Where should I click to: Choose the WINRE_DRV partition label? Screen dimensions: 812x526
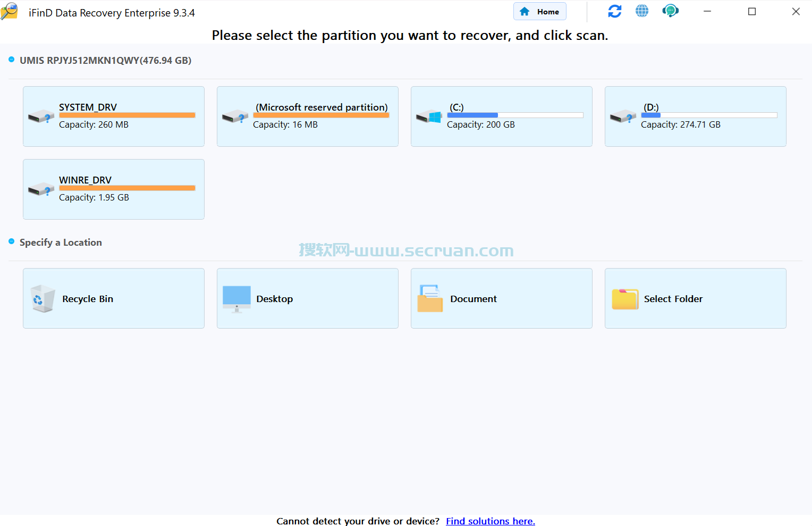point(85,180)
